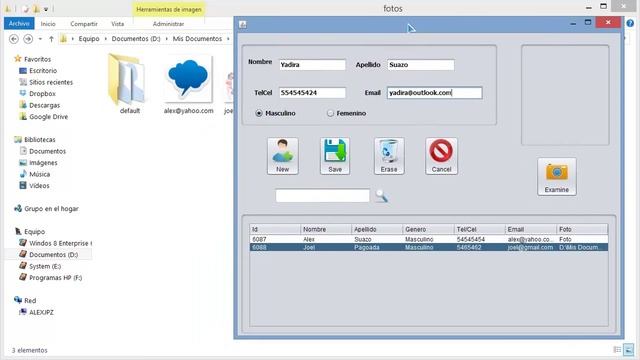640x360 pixels.
Task: Open recent locations dropdown arrow
Action: coord(40,39)
